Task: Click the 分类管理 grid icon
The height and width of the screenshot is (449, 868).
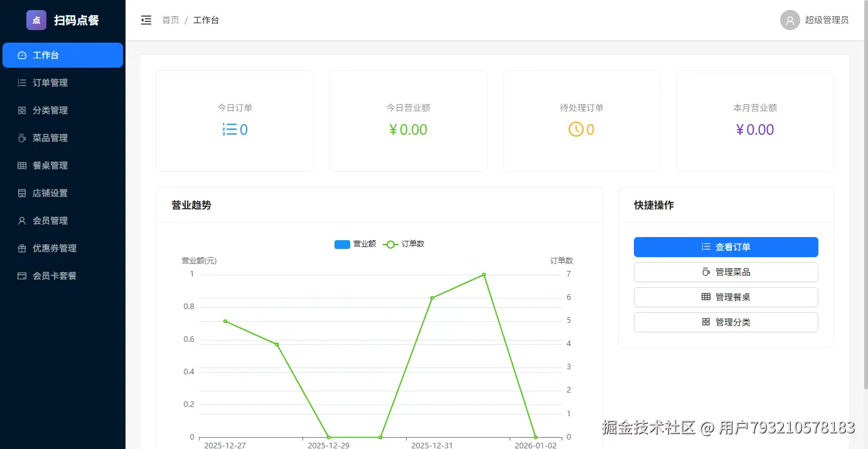Action: coord(22,110)
